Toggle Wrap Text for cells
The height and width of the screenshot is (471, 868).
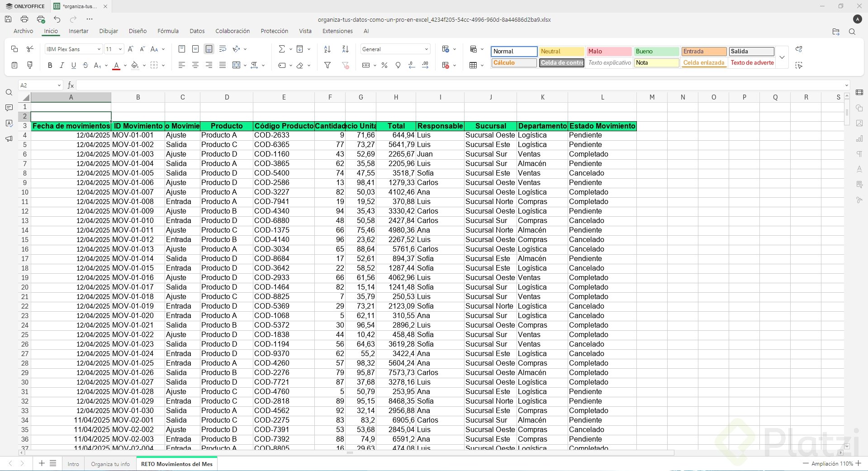223,49
